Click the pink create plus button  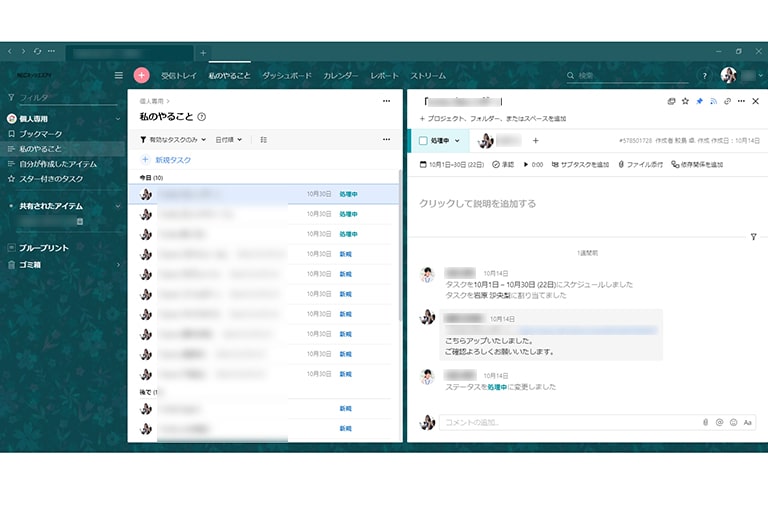(x=142, y=75)
